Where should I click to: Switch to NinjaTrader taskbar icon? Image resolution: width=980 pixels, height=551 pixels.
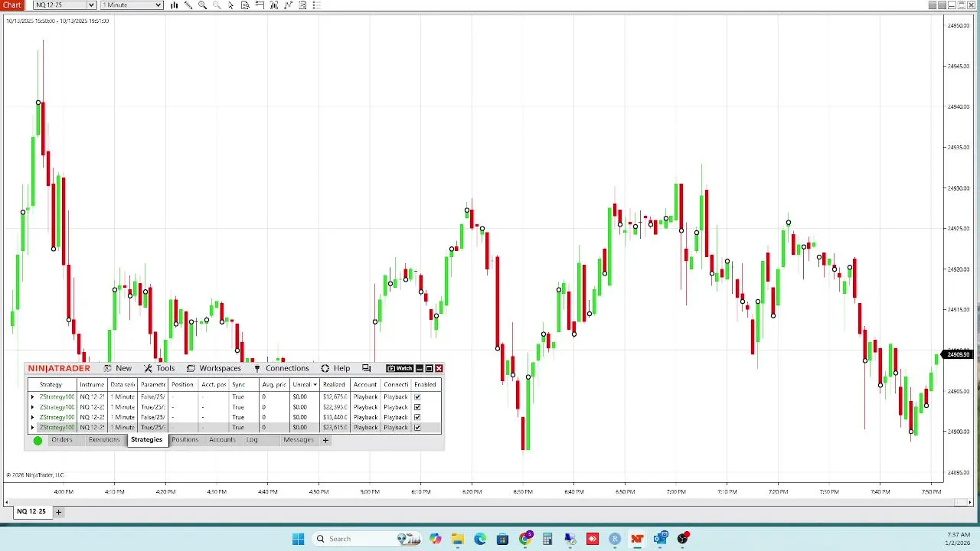637,539
